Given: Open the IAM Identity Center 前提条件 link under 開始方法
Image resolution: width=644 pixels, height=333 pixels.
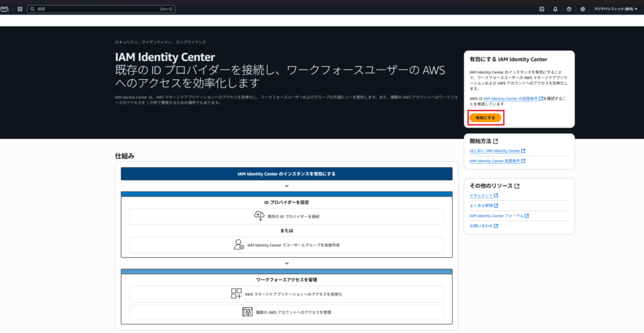Looking at the screenshot, I should coord(497,161).
